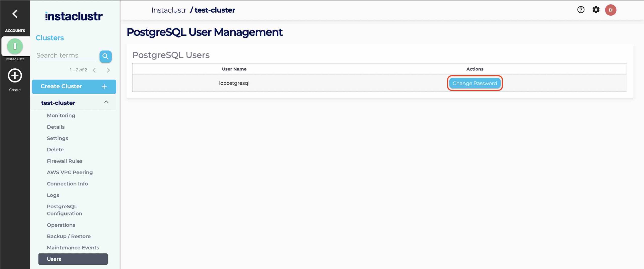This screenshot has width=644, height=269.
Task: Go to previous page of clusters
Action: 94,70
